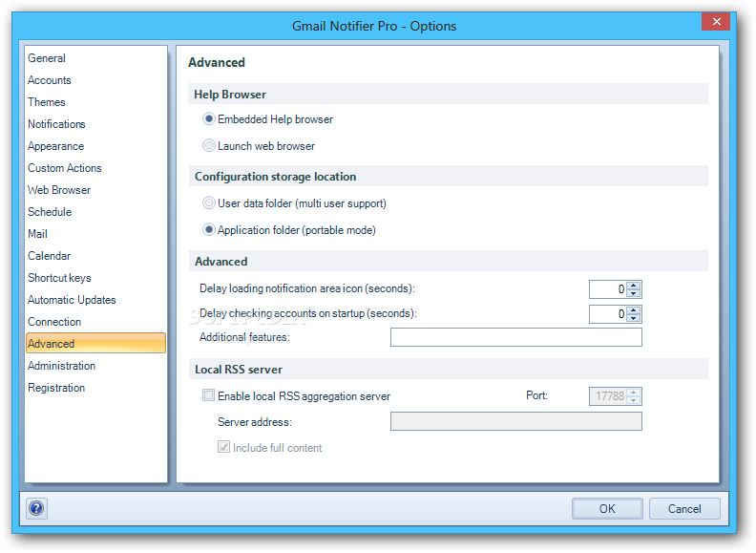The height and width of the screenshot is (553, 756).
Task: Increase delay checking accounts on startup
Action: pos(634,310)
